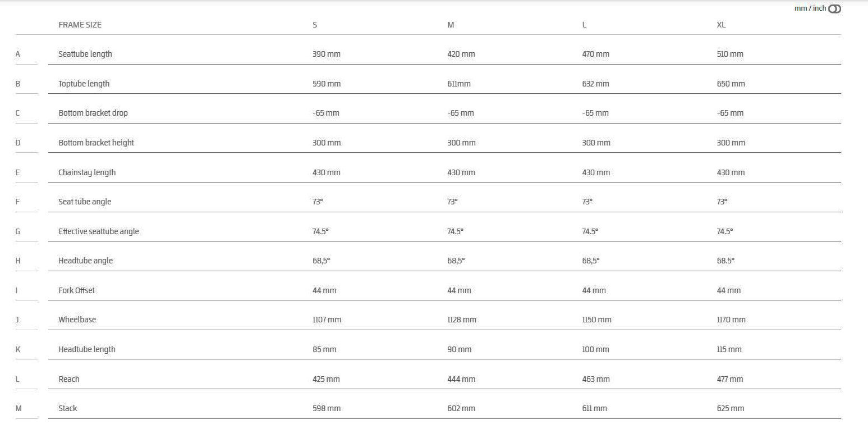Select the XL frame size column header
Viewport: 868px width, 424px height.
(721, 25)
